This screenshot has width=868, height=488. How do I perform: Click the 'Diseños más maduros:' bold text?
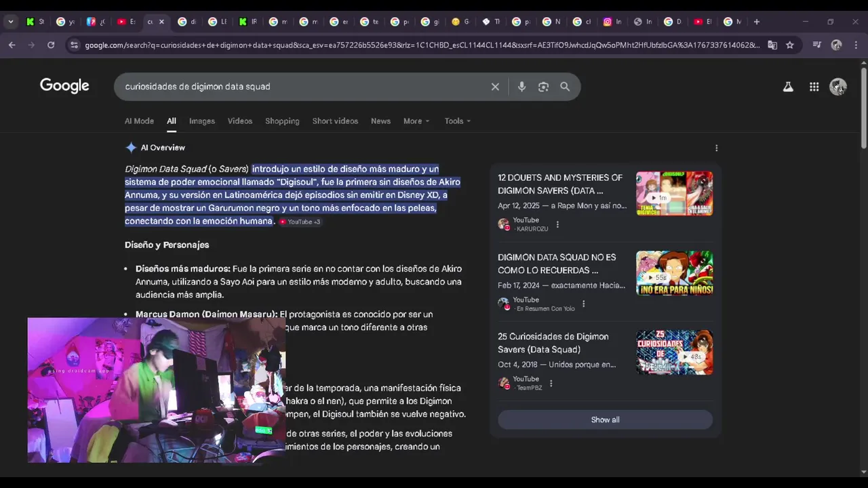[x=183, y=268]
